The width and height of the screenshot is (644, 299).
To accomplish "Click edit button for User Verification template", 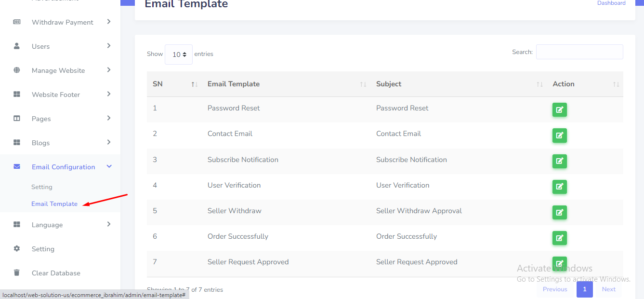I will 559,187.
